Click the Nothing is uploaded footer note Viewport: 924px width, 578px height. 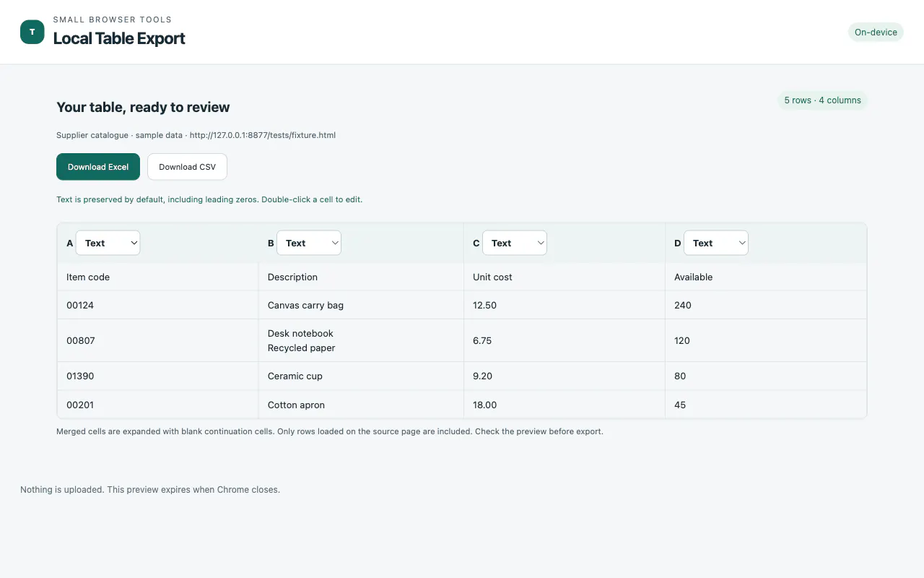tap(150, 490)
